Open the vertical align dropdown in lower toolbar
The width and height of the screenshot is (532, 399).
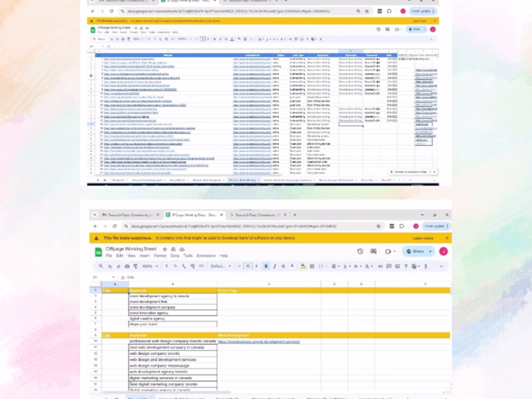tap(347, 266)
